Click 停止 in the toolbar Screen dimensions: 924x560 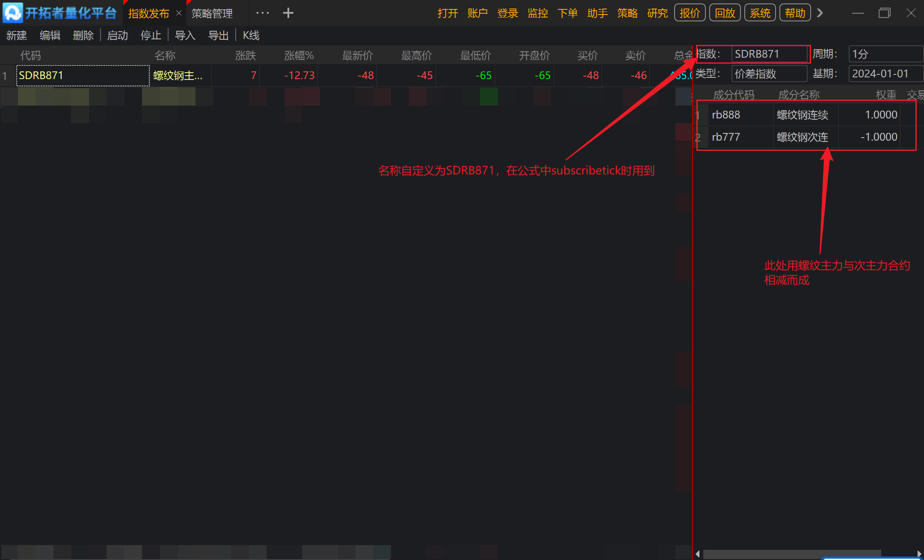click(151, 35)
